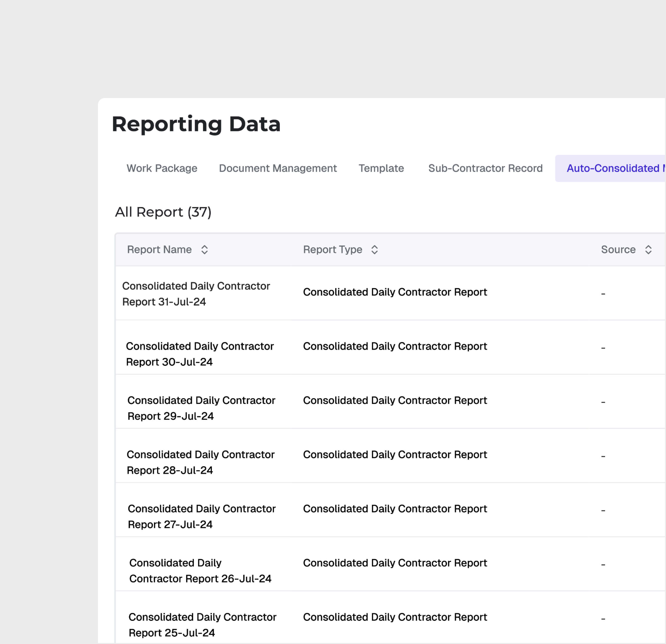Screen dimensions: 666x644
Task: Click the All Report (37) heading
Action: point(163,211)
